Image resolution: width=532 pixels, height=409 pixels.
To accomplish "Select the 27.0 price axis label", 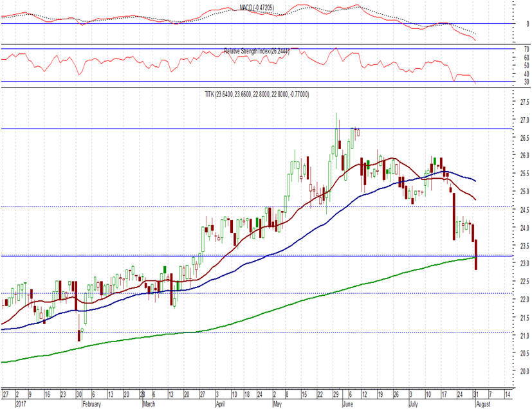I will [x=524, y=120].
